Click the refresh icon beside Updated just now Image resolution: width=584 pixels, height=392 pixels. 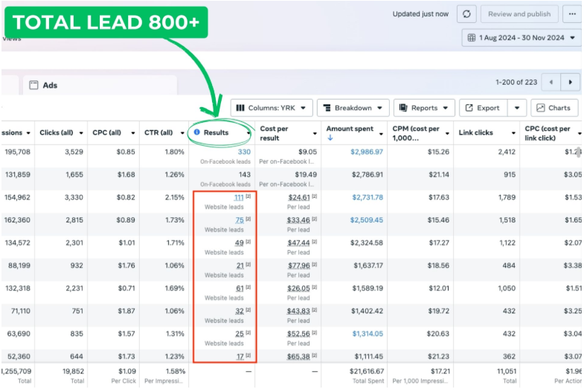tap(466, 14)
